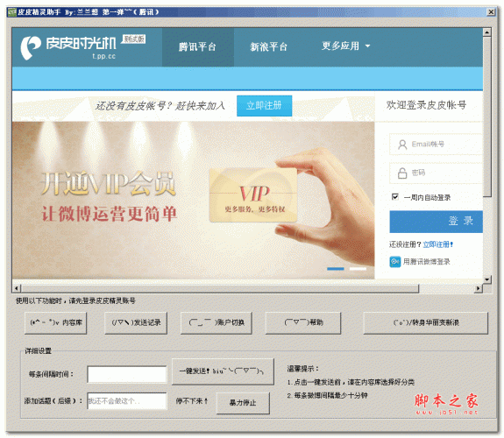This screenshot has width=504, height=438.
Task: Click the Tencent Weibo login icon
Action: tap(395, 262)
